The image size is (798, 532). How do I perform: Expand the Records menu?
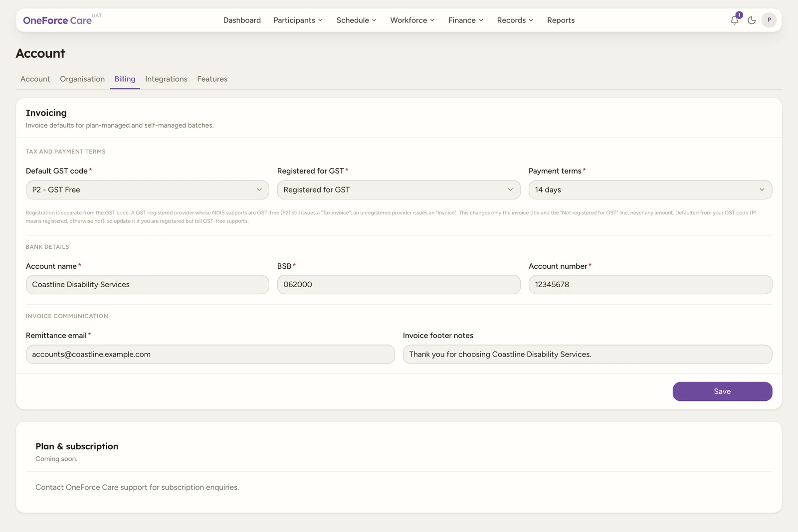click(515, 20)
